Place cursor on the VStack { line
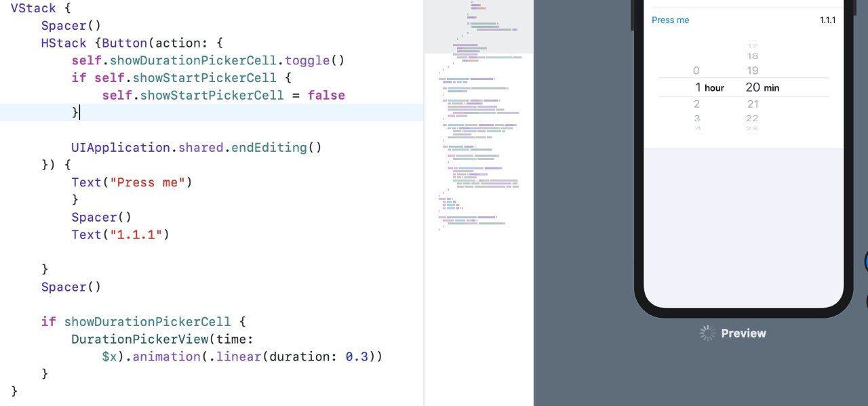 [x=41, y=9]
